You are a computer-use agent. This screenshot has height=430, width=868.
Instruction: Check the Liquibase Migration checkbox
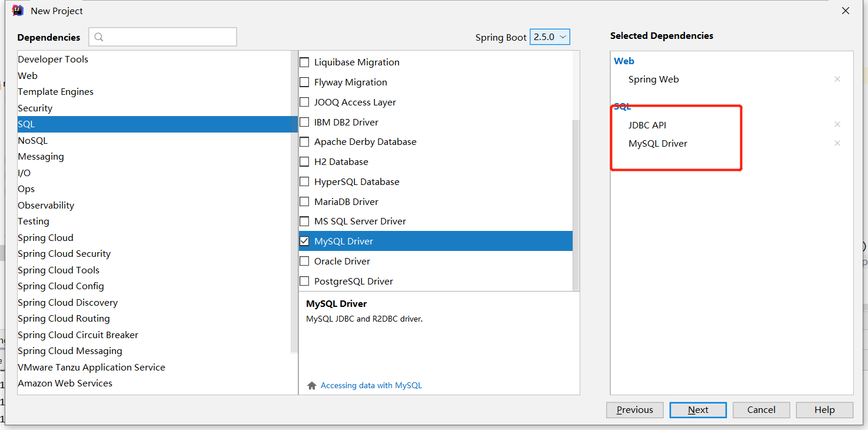pyautogui.click(x=304, y=62)
